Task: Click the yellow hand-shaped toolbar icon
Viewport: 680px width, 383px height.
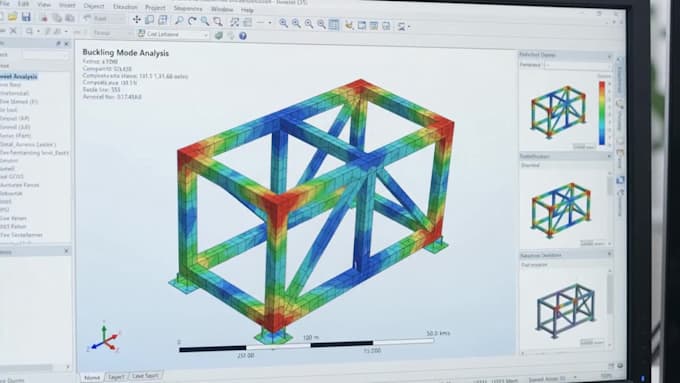Action: point(349,25)
